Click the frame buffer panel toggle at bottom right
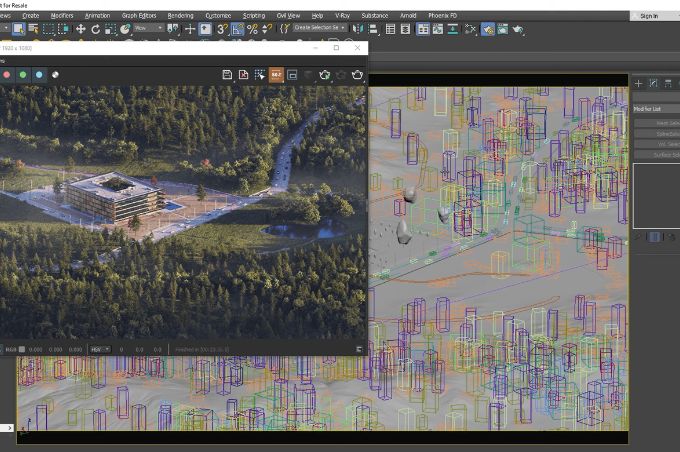Screen dimensions: 680x452 [x=359, y=349]
